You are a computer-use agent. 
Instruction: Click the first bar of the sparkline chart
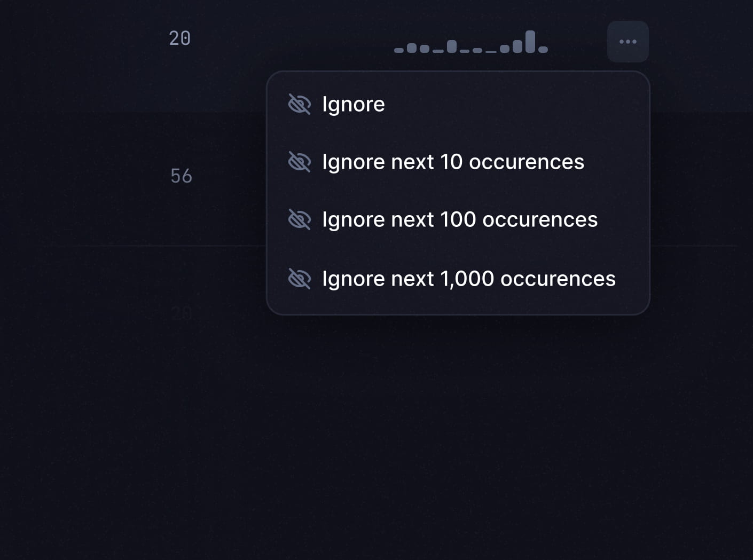point(398,50)
